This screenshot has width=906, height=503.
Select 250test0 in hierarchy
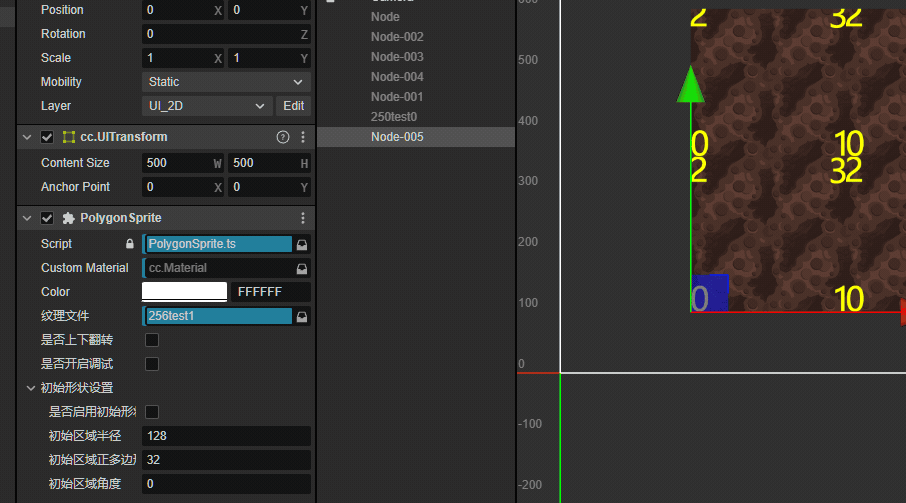click(x=393, y=117)
